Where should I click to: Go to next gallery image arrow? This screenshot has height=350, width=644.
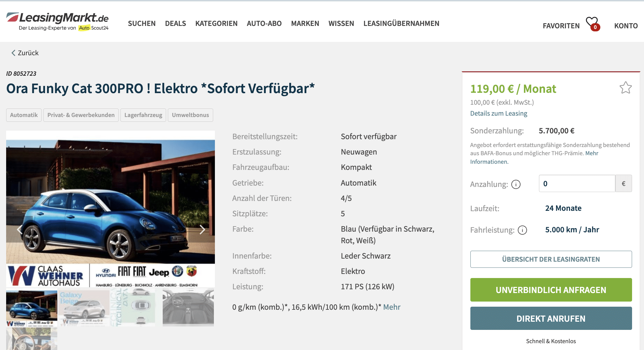[x=202, y=229]
